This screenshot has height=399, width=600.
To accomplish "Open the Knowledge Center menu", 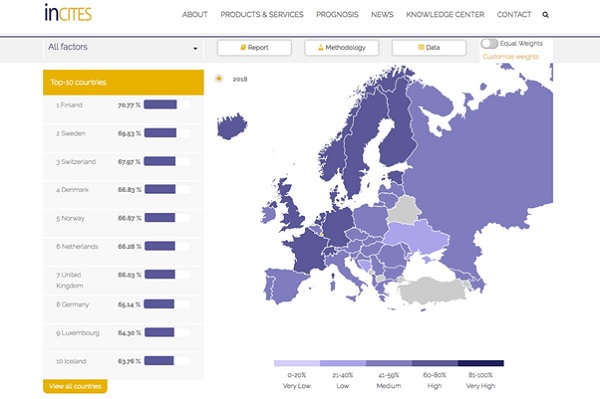I will (x=445, y=15).
